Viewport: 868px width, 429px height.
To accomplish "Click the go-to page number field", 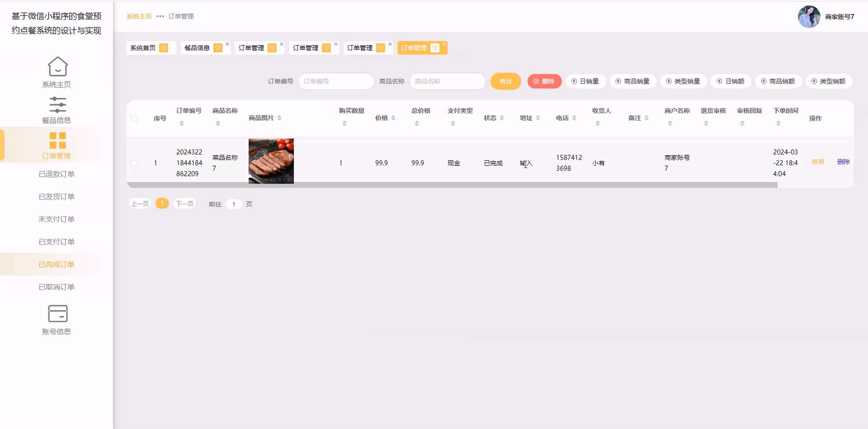I will (x=234, y=204).
